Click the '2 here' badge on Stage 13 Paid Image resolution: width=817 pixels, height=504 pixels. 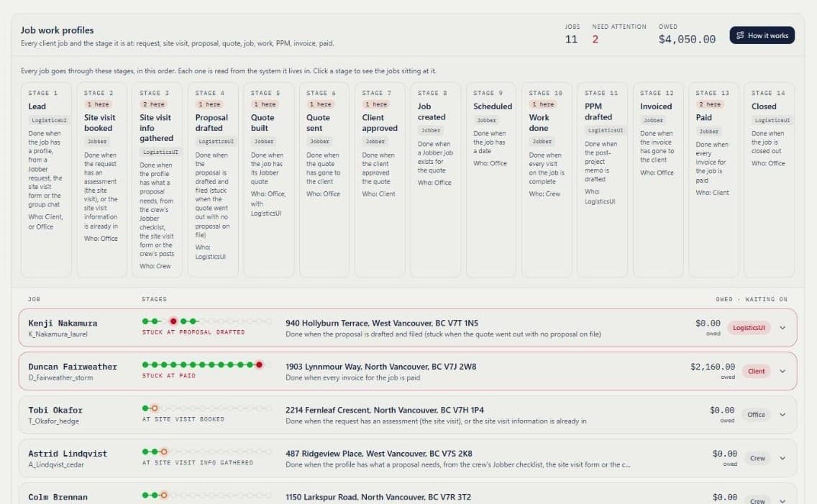710,104
